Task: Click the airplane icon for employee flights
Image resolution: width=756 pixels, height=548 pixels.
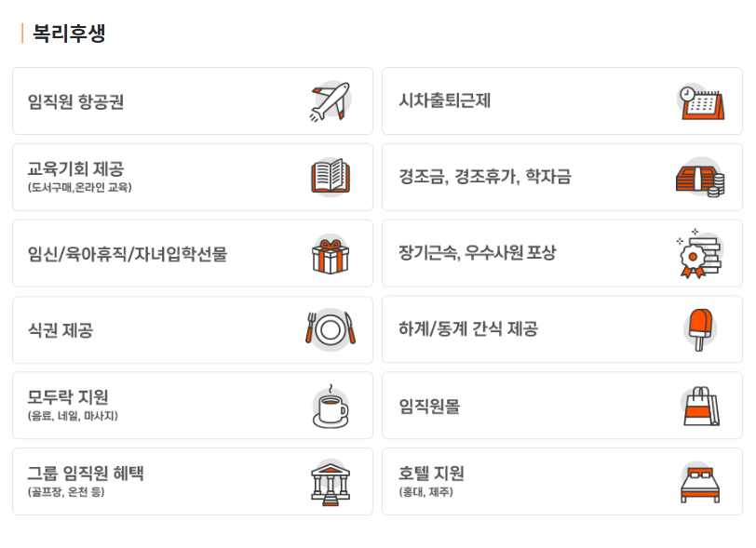Action: (330, 101)
